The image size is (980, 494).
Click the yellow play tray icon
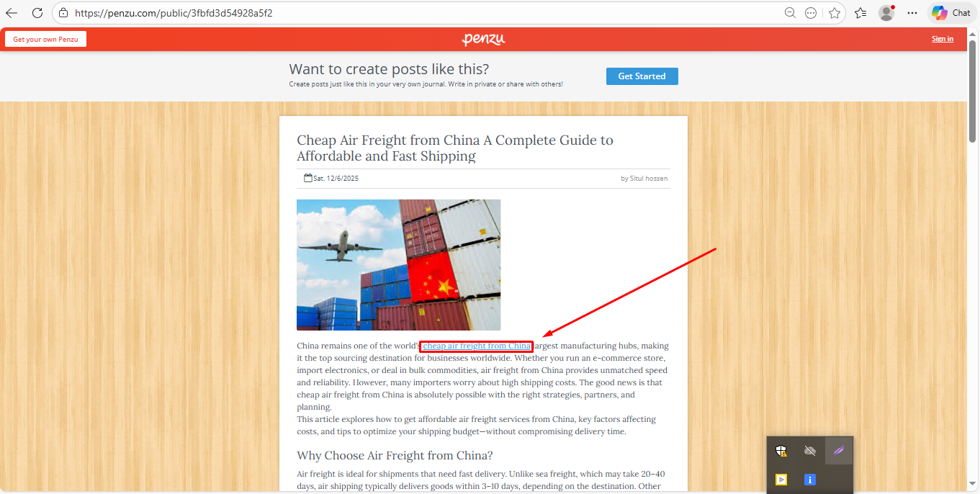pos(781,479)
